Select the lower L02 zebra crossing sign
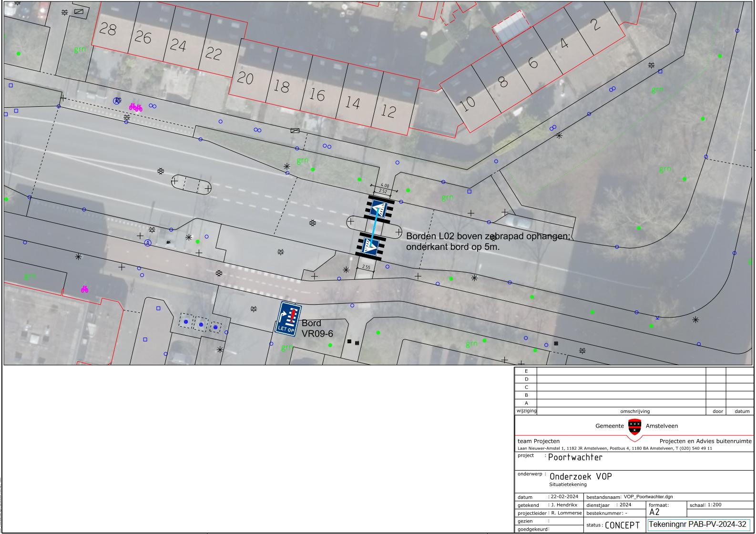 click(x=370, y=246)
